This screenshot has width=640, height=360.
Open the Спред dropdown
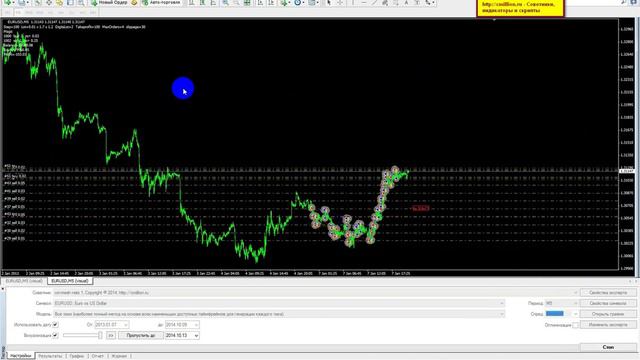pyautogui.click(x=575, y=314)
